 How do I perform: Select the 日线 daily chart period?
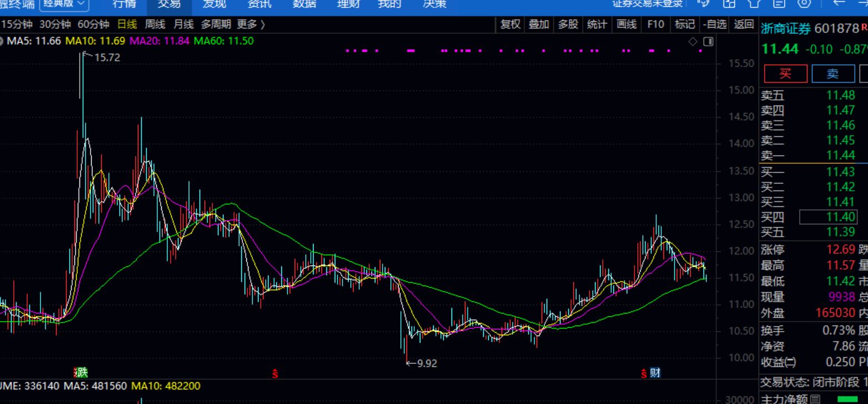(127, 24)
